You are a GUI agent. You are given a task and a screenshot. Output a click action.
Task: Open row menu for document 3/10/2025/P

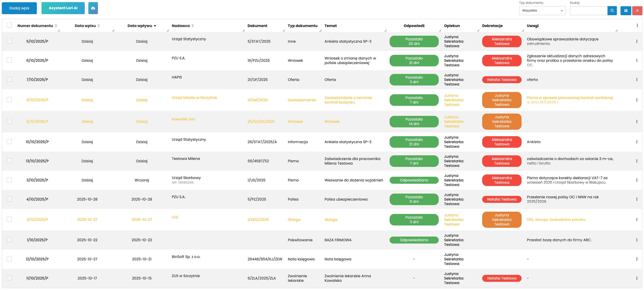pos(637,180)
